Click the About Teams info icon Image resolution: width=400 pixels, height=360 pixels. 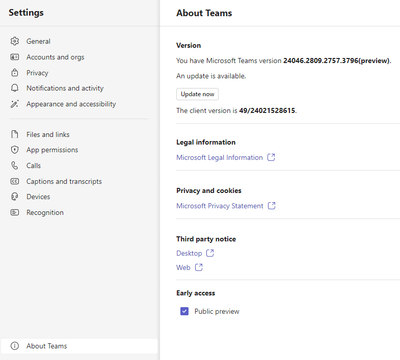coord(14,346)
